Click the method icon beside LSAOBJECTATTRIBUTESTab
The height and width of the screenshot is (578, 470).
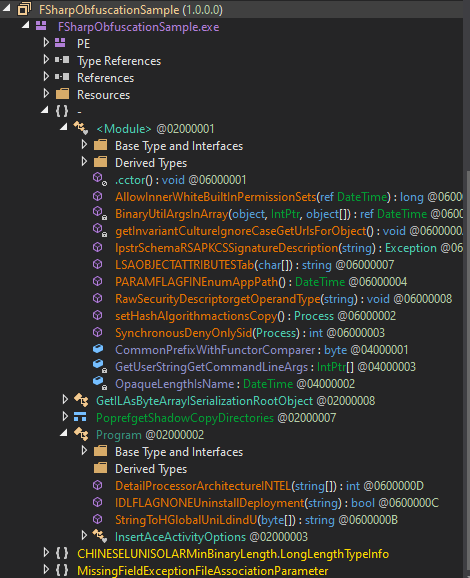coord(98,264)
